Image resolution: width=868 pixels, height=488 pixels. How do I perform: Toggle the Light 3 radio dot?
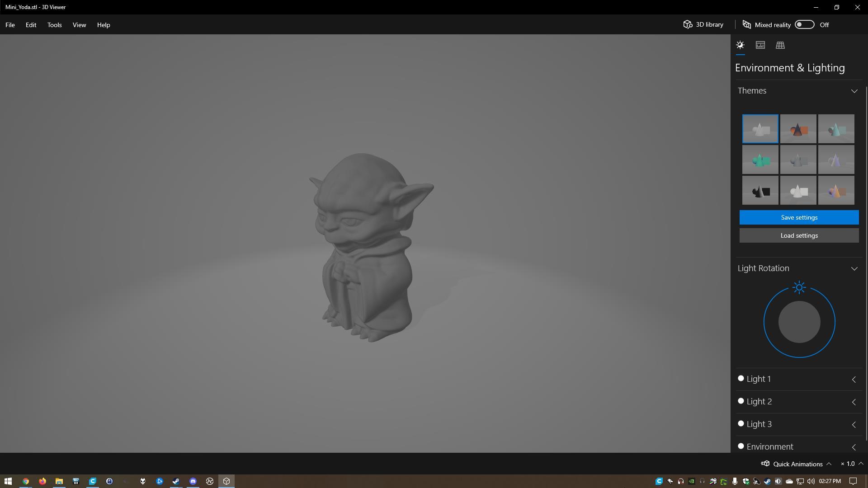(741, 424)
